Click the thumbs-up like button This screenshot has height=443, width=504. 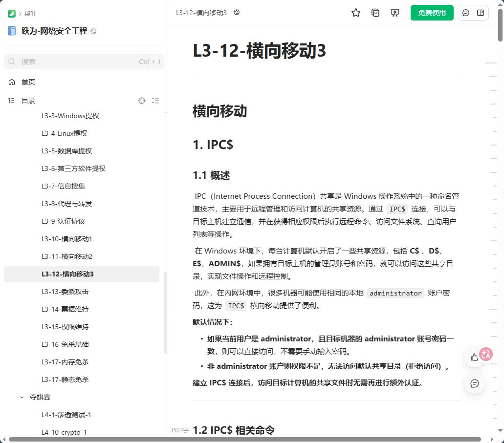coord(474,357)
